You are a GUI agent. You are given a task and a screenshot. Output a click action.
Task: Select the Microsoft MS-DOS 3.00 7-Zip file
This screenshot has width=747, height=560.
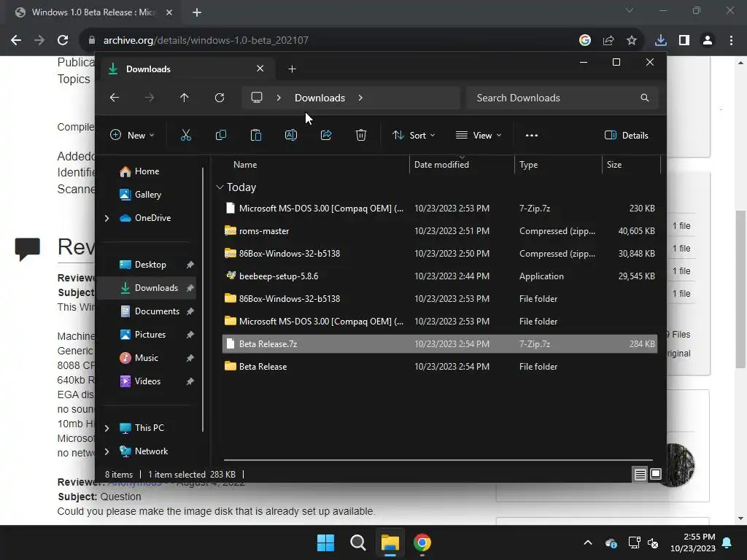pyautogui.click(x=439, y=209)
